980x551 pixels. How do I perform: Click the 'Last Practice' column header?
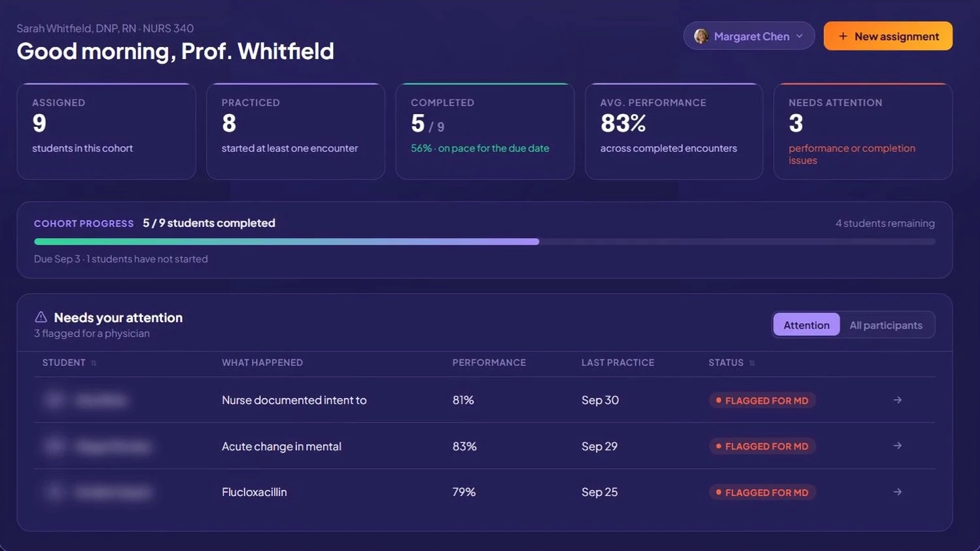[x=618, y=363]
